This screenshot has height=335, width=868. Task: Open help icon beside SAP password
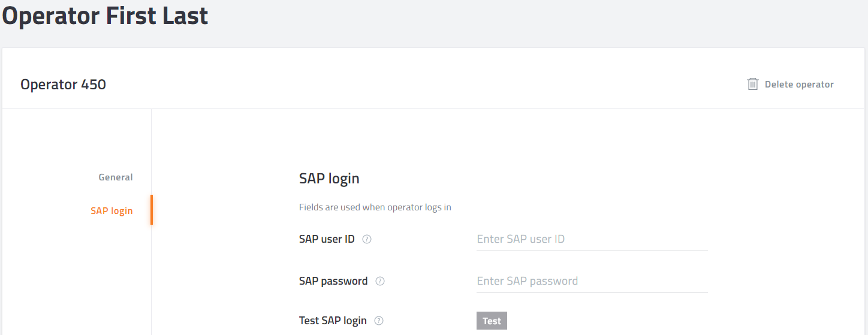[380, 281]
